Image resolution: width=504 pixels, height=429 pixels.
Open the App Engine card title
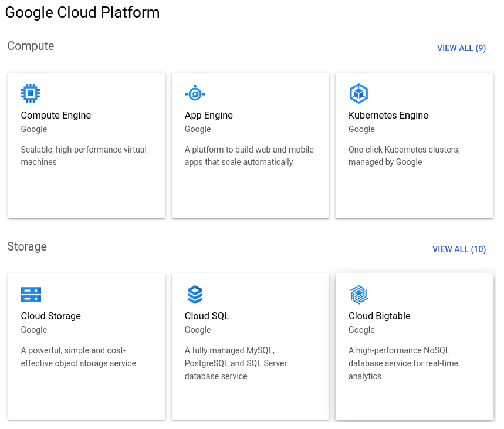point(209,115)
